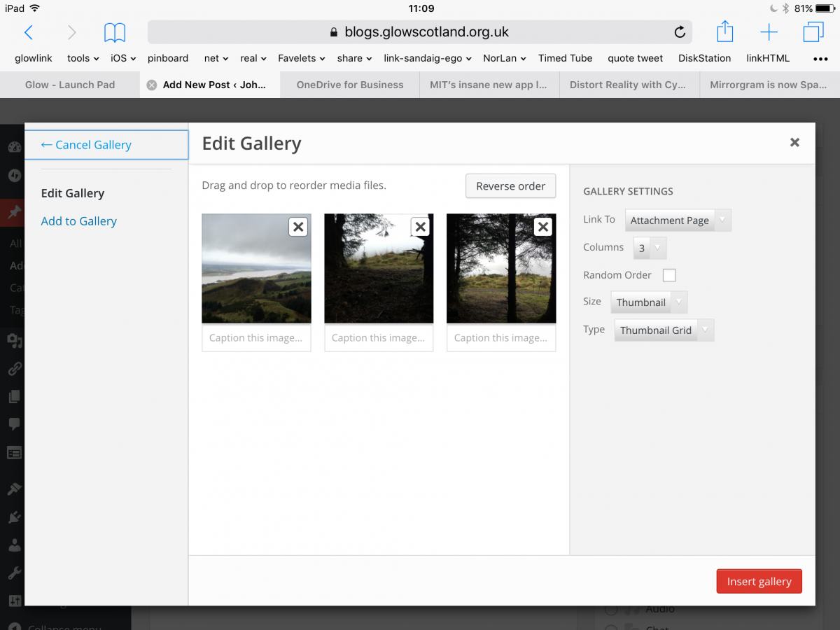This screenshot has height=630, width=840.
Task: Click caption field under the second image
Action: (379, 338)
